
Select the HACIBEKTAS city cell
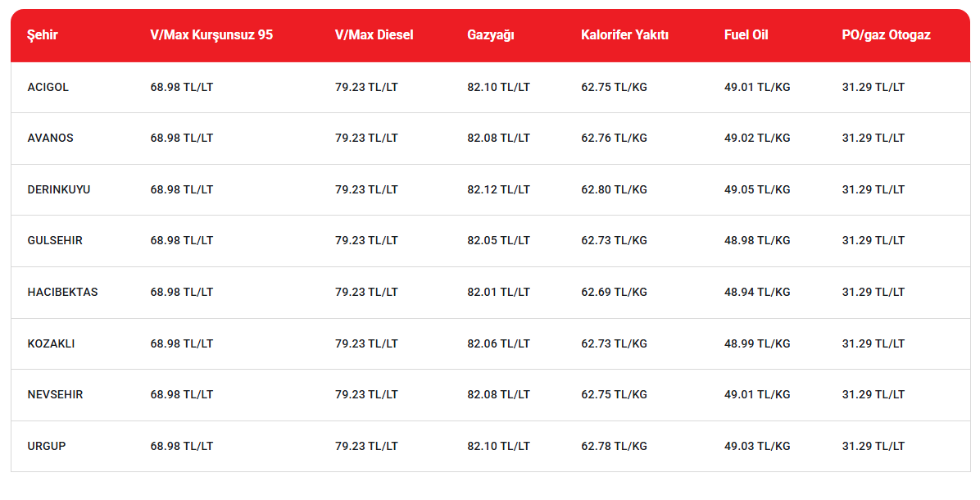coord(62,292)
